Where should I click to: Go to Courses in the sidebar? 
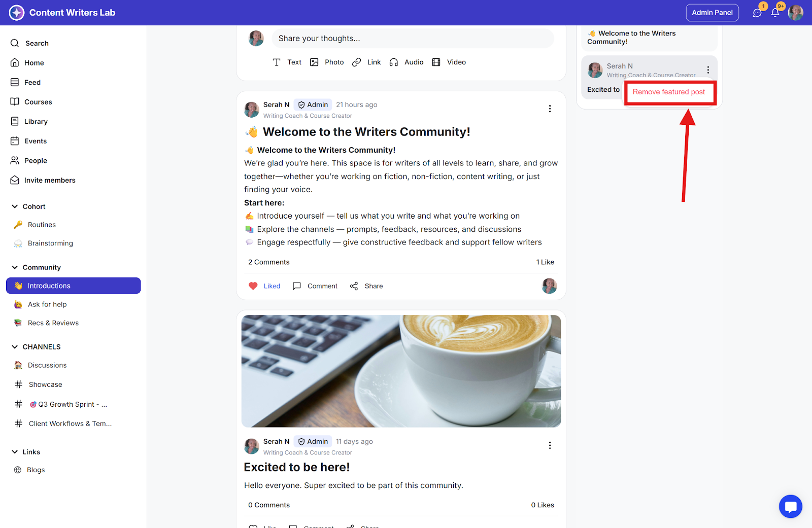coord(38,102)
